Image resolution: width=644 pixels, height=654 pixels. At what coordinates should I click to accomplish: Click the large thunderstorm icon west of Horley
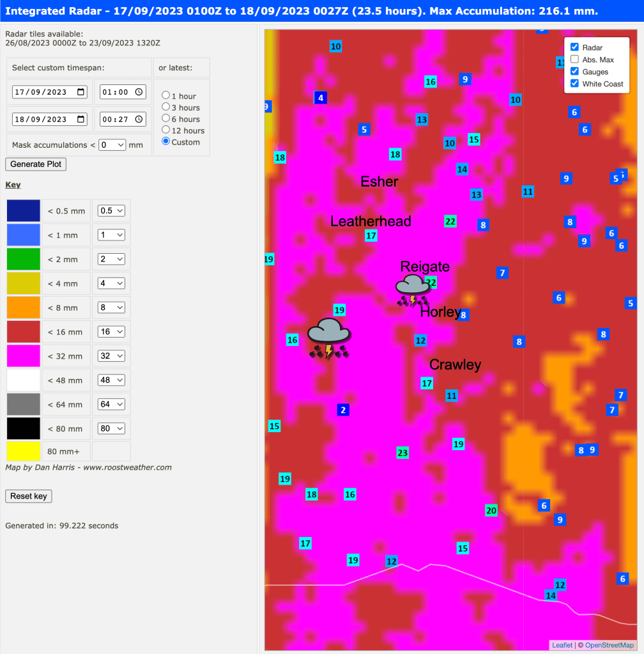pyautogui.click(x=328, y=338)
